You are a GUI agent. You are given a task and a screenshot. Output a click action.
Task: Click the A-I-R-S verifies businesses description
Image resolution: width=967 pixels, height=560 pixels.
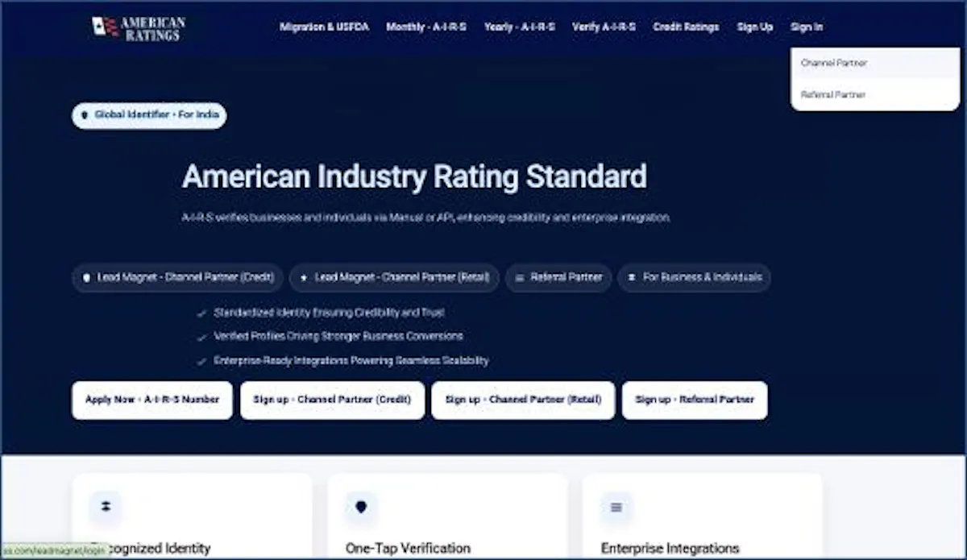click(426, 218)
